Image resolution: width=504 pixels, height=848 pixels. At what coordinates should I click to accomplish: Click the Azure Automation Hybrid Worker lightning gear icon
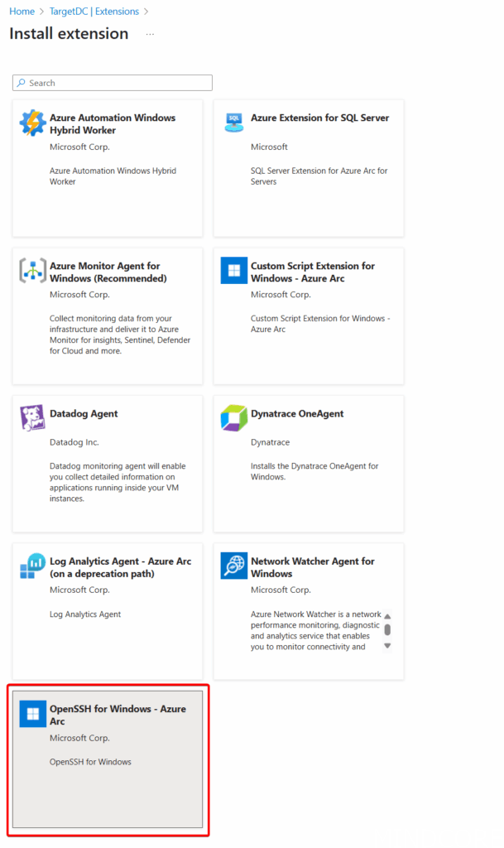[32, 123]
